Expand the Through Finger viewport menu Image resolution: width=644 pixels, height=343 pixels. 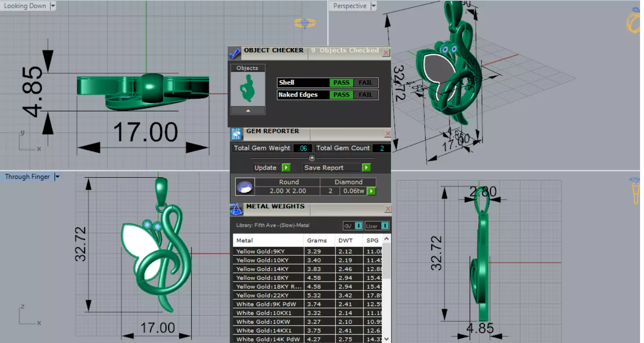57,177
